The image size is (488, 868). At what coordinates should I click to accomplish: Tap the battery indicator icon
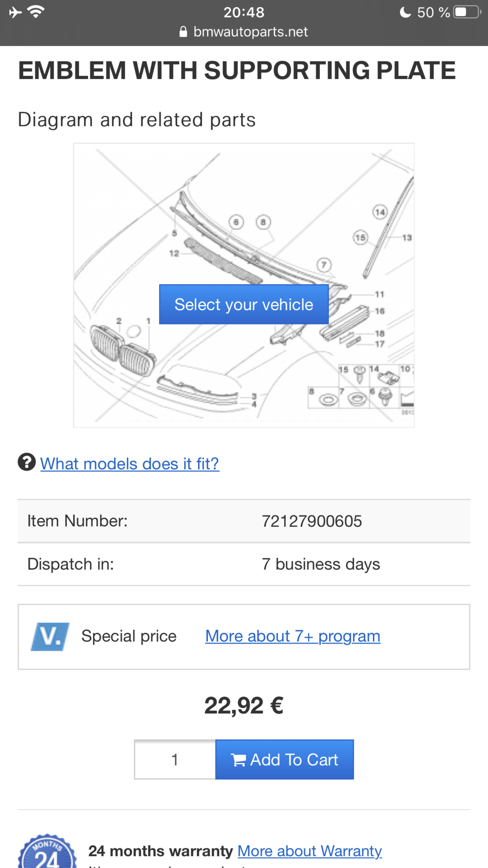467,12
